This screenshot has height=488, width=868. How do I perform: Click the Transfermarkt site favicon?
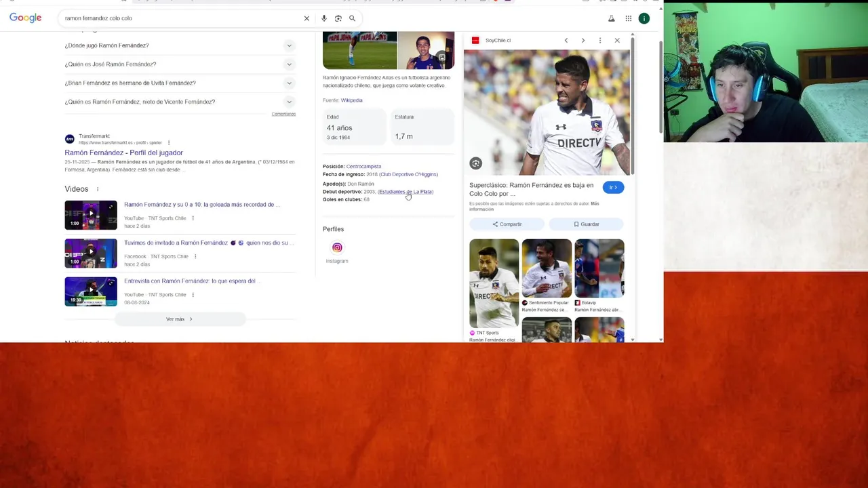(69, 139)
